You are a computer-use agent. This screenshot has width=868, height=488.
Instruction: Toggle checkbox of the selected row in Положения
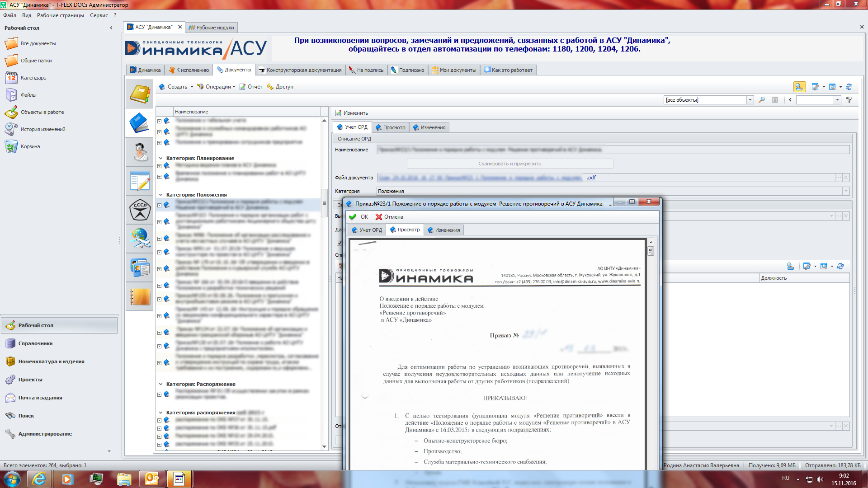point(159,205)
